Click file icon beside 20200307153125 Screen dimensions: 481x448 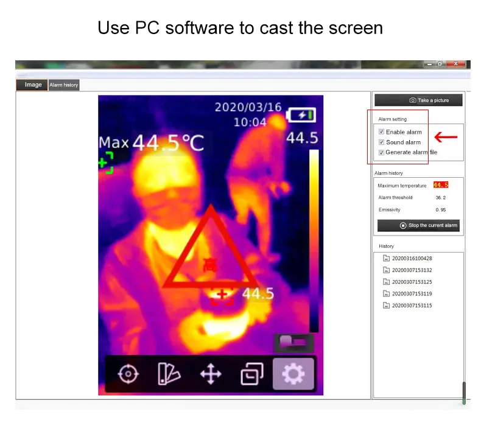click(386, 282)
